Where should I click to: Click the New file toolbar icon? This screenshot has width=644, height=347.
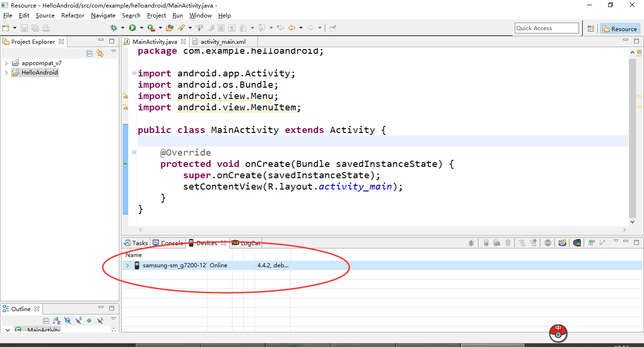click(6, 28)
